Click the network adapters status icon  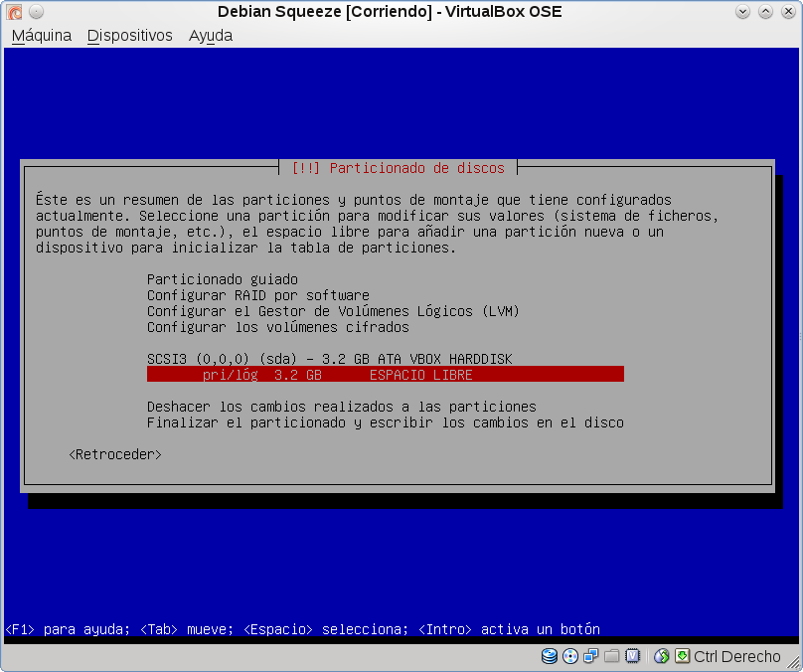(591, 656)
